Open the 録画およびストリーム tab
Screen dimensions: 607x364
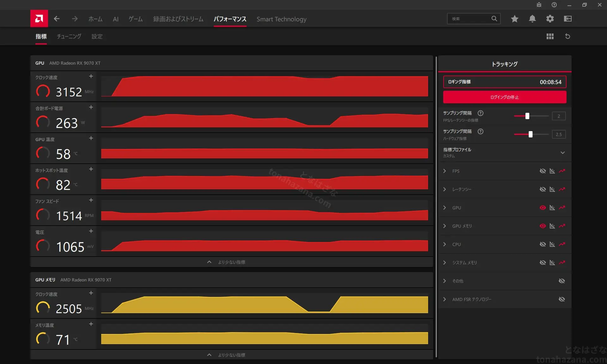pos(178,19)
